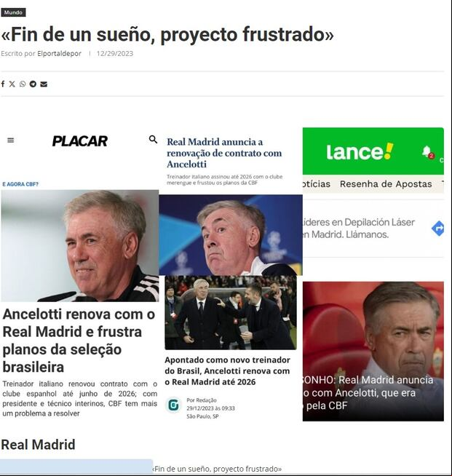
Task: Share via WhatsApp icon
Action: [23, 84]
